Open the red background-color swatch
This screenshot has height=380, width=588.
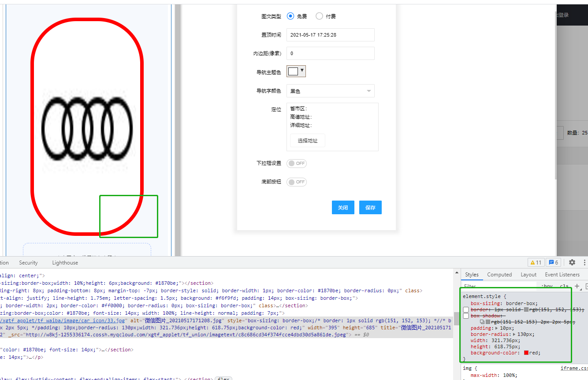tap(526, 353)
